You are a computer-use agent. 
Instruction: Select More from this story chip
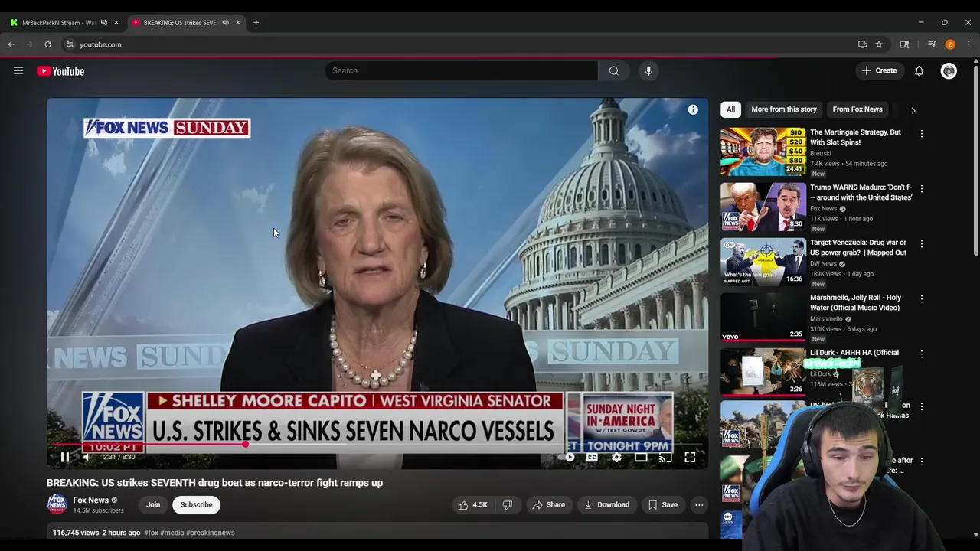point(784,109)
